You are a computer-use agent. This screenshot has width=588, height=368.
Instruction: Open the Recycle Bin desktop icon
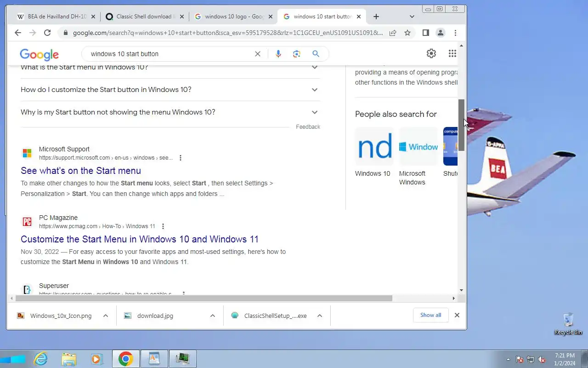pos(568,323)
